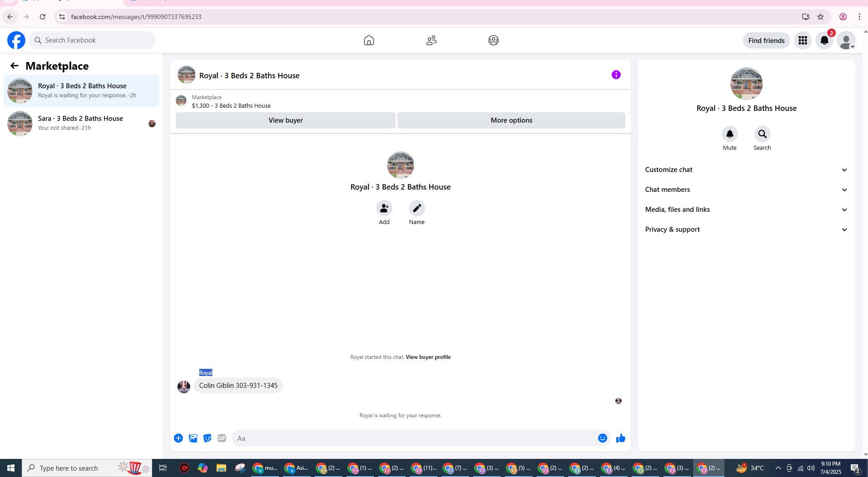This screenshot has height=477, width=868.
Task: Attach a file with the image icon
Action: coord(193,438)
